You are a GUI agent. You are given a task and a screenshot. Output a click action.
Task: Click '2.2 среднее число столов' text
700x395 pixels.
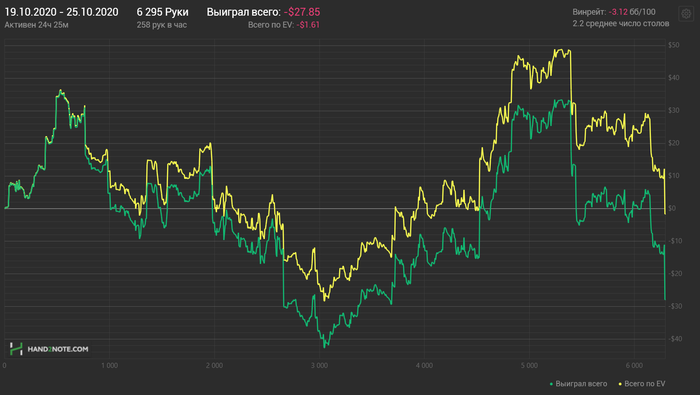pyautogui.click(x=621, y=24)
